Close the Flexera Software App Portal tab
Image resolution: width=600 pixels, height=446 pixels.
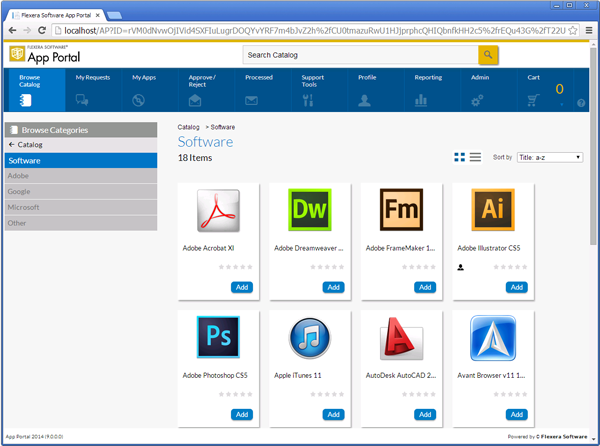pyautogui.click(x=98, y=15)
